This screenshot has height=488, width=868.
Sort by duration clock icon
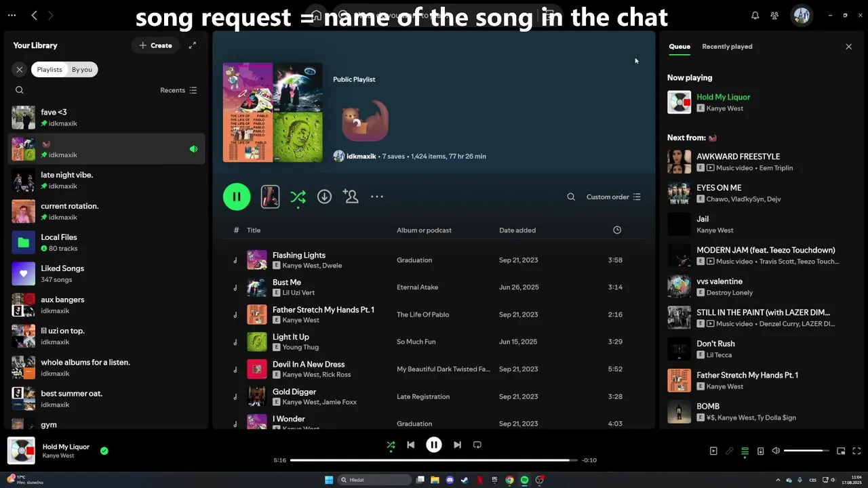tap(617, 230)
